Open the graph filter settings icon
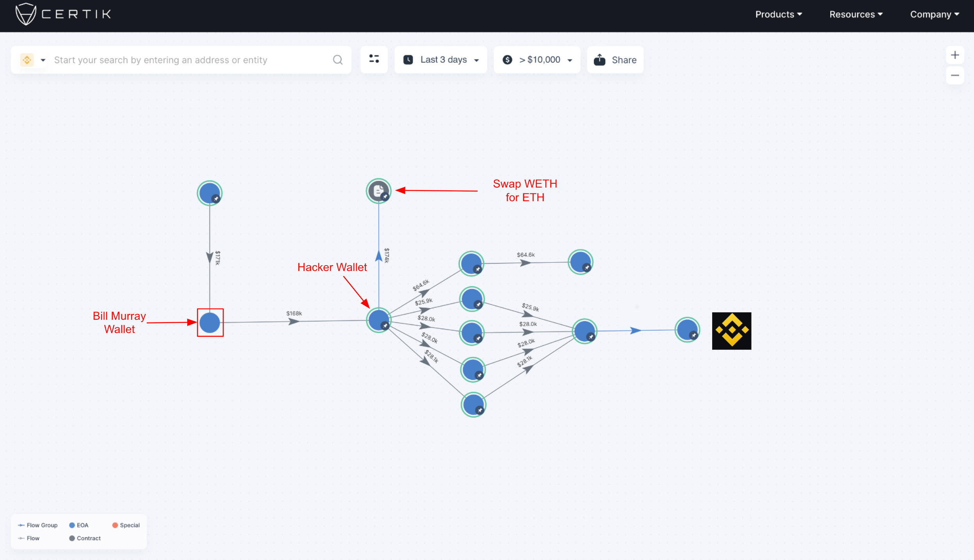Viewport: 974px width, 560px height. (x=374, y=59)
